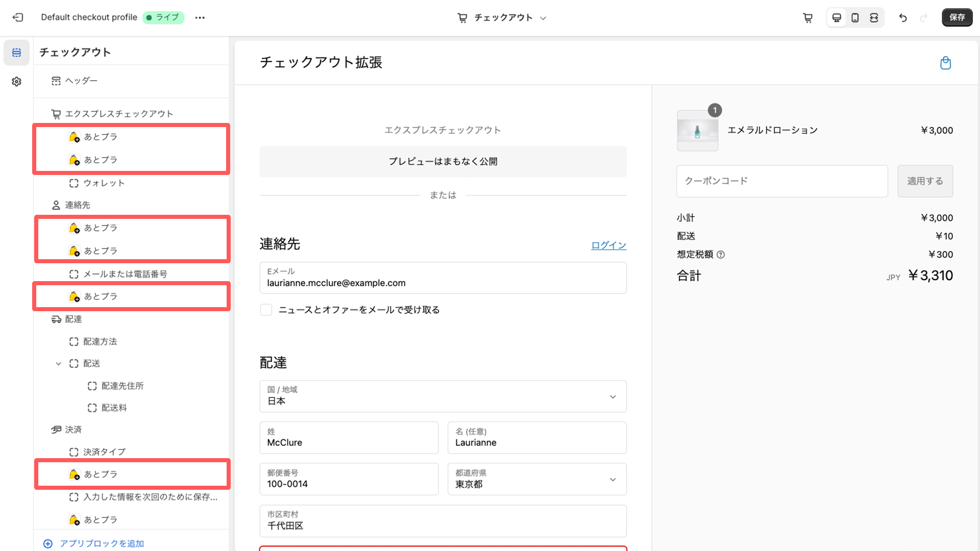Open the more actions ellipsis menu
980x551 pixels.
[200, 17]
